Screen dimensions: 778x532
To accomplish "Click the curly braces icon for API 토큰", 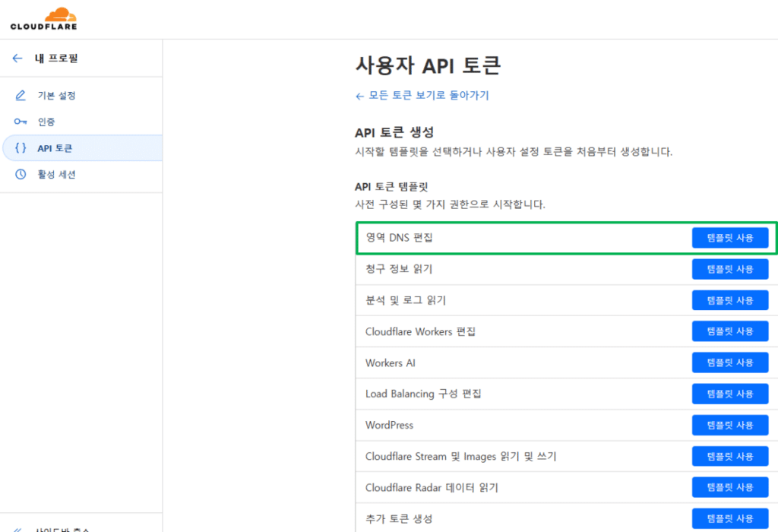I will coord(21,148).
